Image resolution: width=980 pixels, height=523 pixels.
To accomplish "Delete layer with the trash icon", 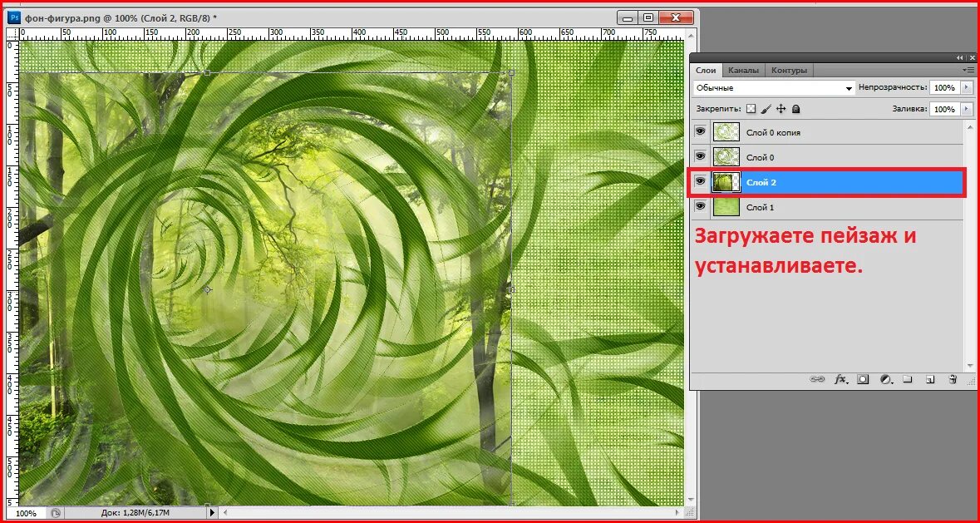I will (953, 379).
